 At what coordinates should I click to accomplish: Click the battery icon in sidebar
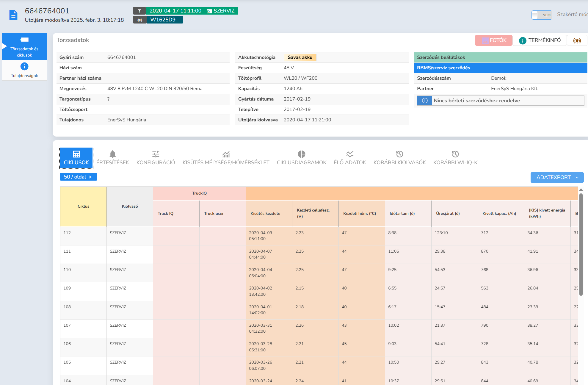click(x=24, y=40)
